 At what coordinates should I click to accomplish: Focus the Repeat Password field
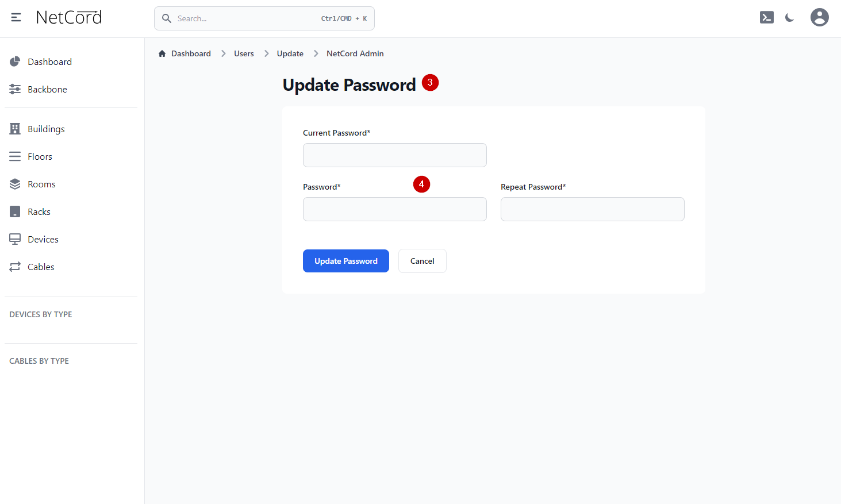click(592, 209)
